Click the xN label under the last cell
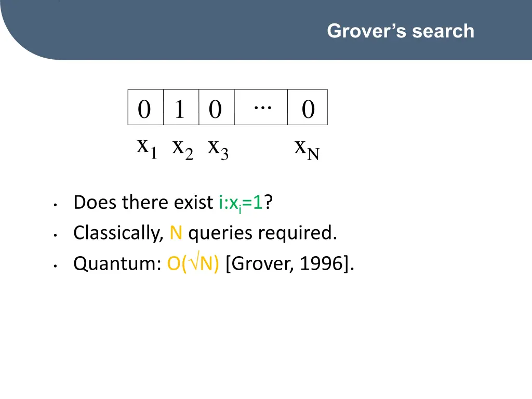The width and height of the screenshot is (532, 399). pos(307,148)
